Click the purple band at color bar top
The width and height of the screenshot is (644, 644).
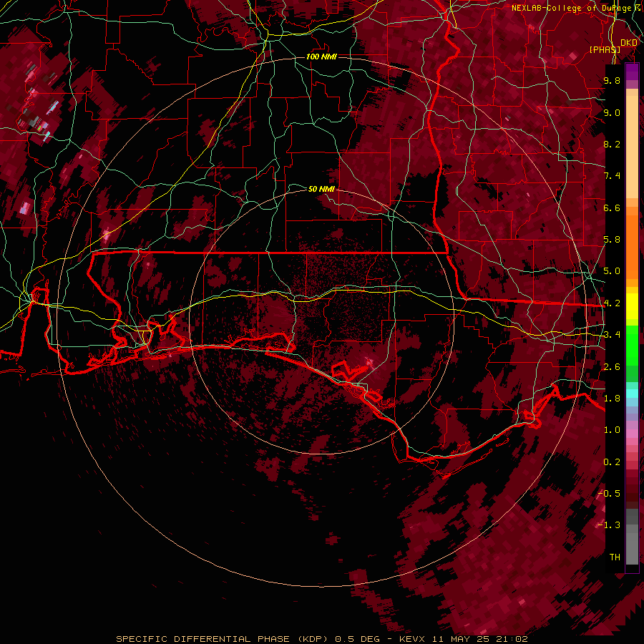tap(632, 72)
